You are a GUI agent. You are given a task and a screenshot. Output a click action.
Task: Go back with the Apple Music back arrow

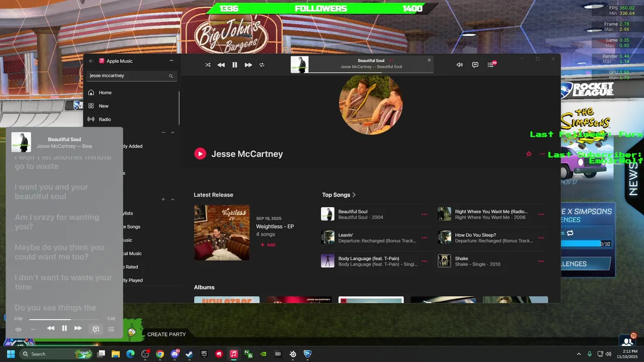(91, 61)
